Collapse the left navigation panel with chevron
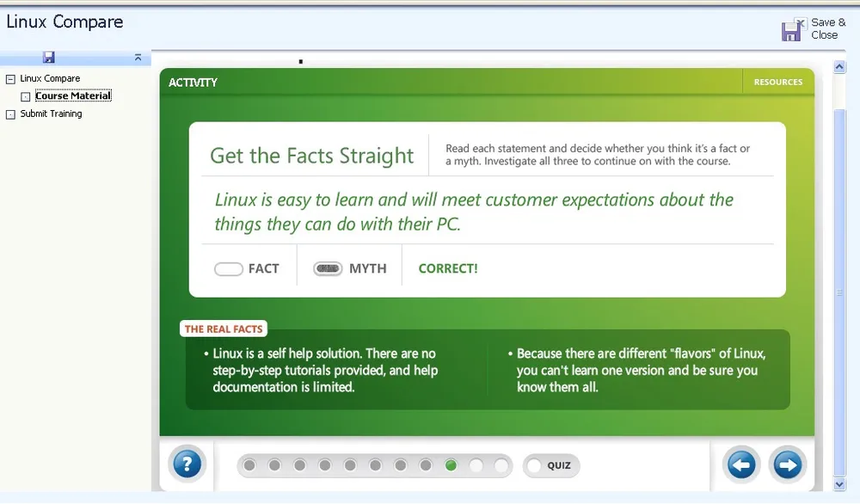Viewport: 860px width, 504px height. click(x=138, y=58)
